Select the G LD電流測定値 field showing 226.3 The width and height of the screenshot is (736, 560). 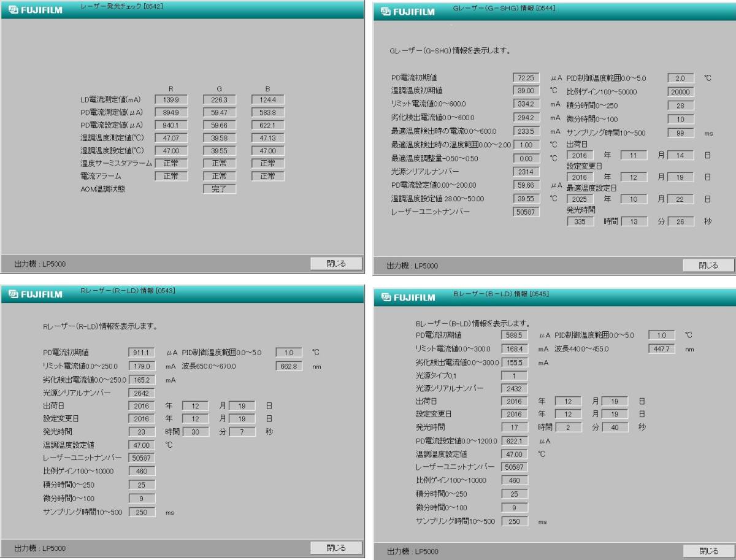point(219,99)
